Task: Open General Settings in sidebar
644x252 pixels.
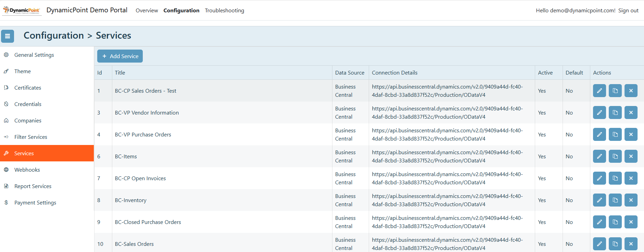Action: click(x=47, y=55)
